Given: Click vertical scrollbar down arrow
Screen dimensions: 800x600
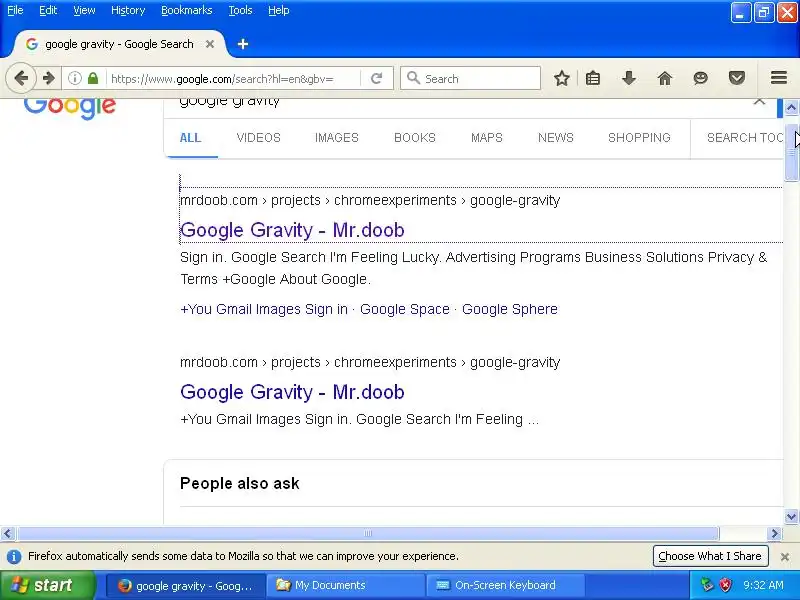Looking at the screenshot, I should [x=791, y=517].
